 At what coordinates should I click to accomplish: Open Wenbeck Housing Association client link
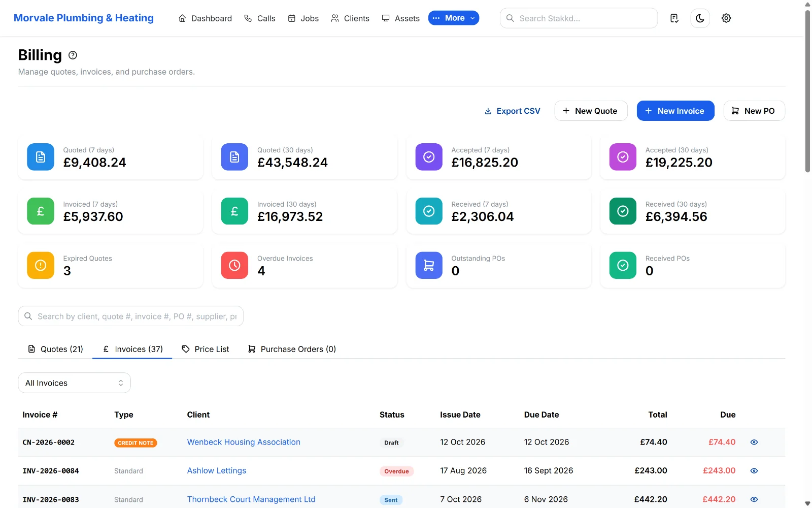point(244,442)
